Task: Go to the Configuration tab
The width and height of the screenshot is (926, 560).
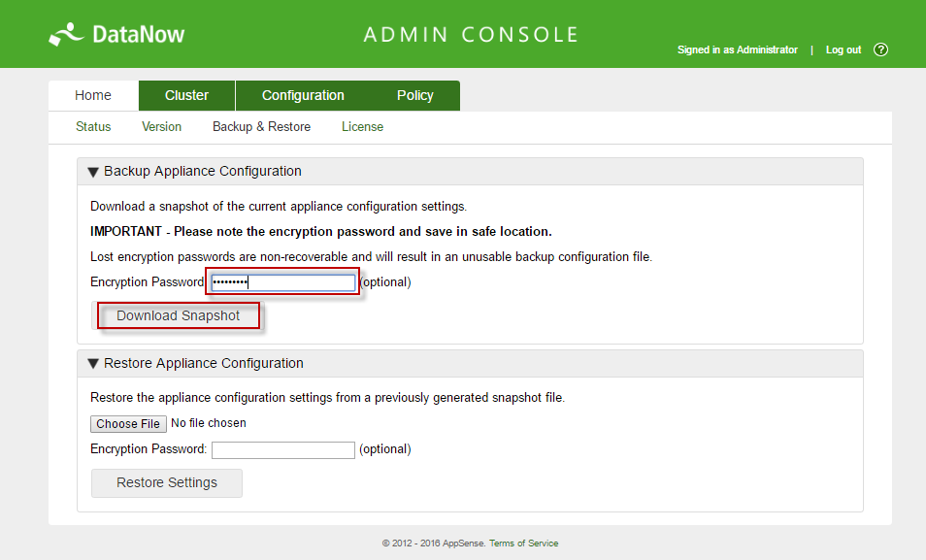Action: (303, 95)
